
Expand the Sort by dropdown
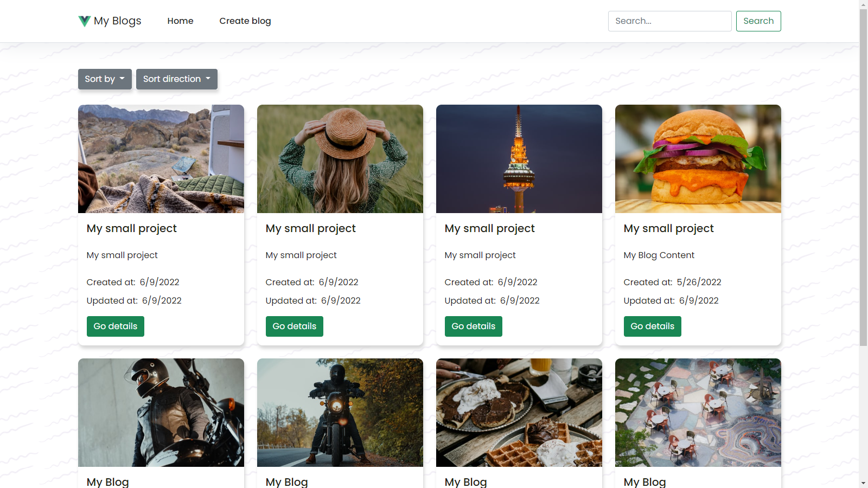coord(105,79)
